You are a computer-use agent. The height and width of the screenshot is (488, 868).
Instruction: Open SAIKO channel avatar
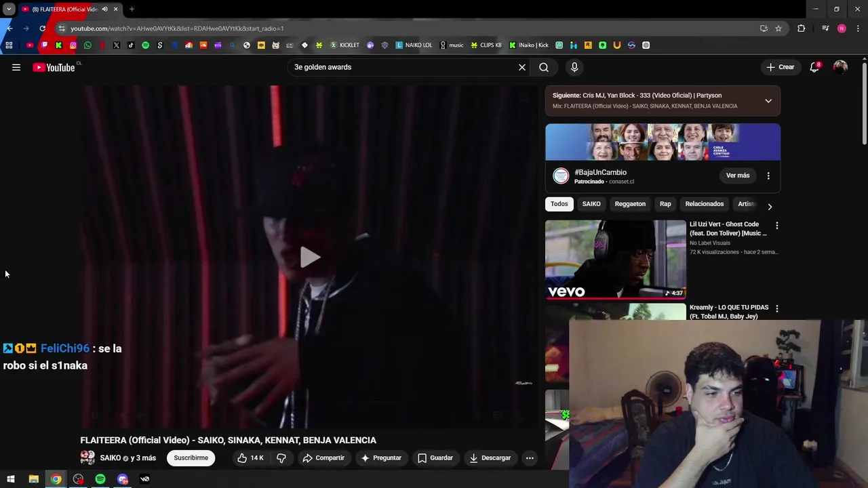click(87, 458)
